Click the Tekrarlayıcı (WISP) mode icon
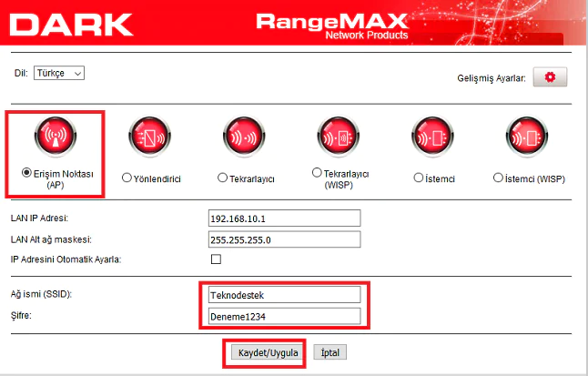The height and width of the screenshot is (376, 588). click(x=339, y=137)
